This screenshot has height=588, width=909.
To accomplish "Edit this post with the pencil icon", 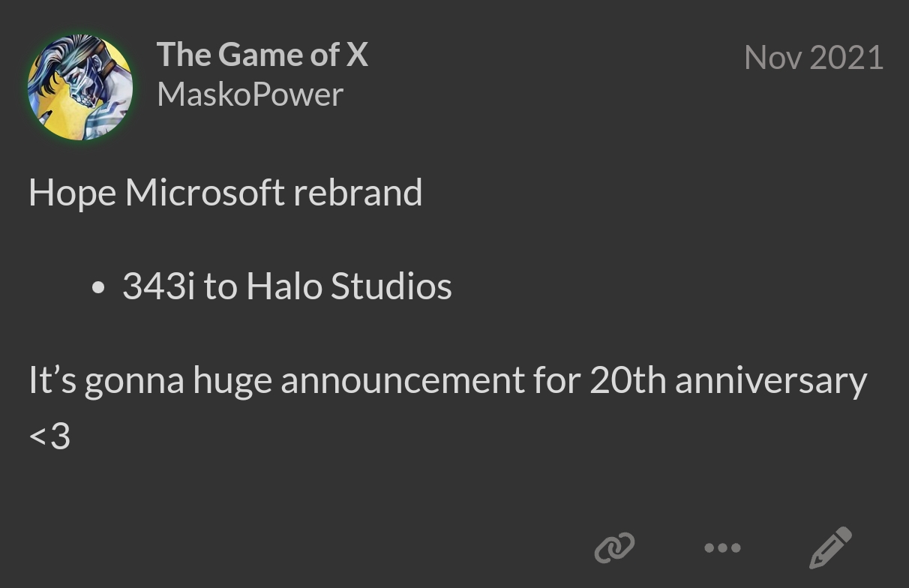I will coord(830,547).
